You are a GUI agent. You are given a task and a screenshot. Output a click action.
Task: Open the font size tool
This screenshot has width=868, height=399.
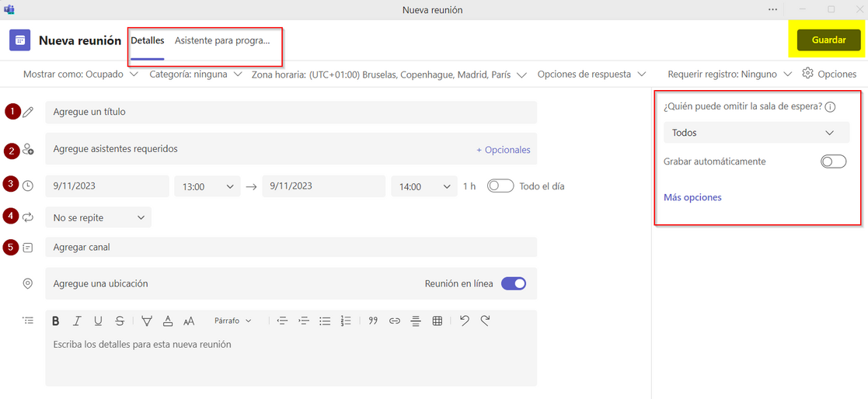(x=189, y=321)
